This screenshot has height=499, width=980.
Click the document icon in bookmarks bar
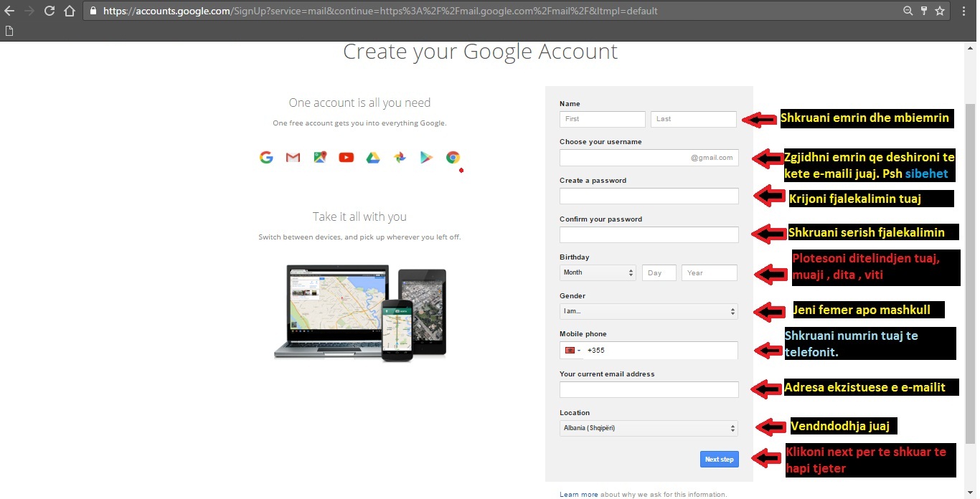9,31
